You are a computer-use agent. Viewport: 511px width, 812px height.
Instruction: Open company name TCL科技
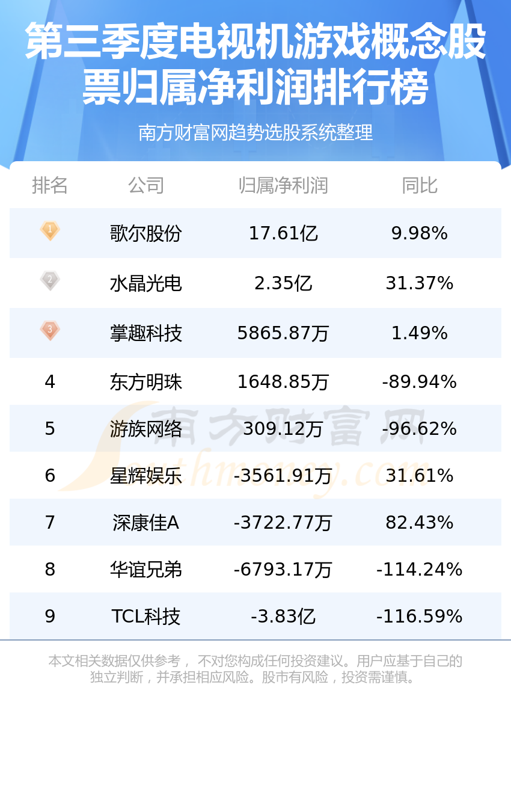[x=146, y=617]
